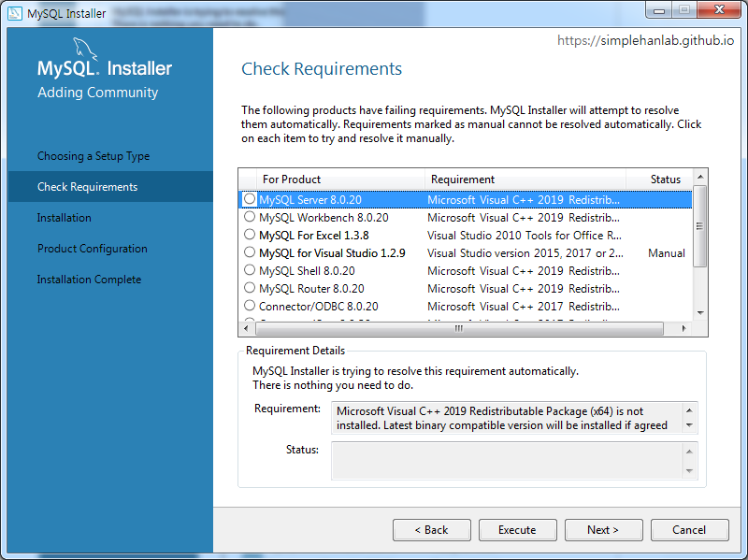Select the Connector/ODBC 8.0.20 radio button
The height and width of the screenshot is (560, 748).
[250, 306]
